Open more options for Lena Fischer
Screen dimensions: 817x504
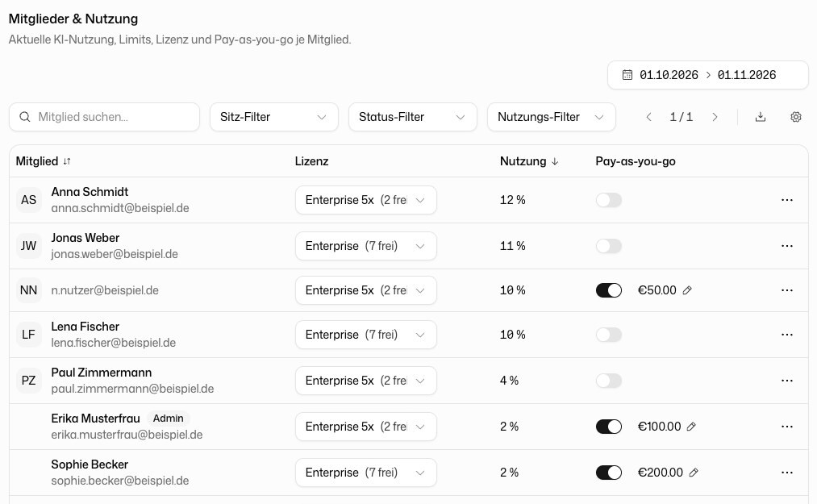[x=787, y=335]
